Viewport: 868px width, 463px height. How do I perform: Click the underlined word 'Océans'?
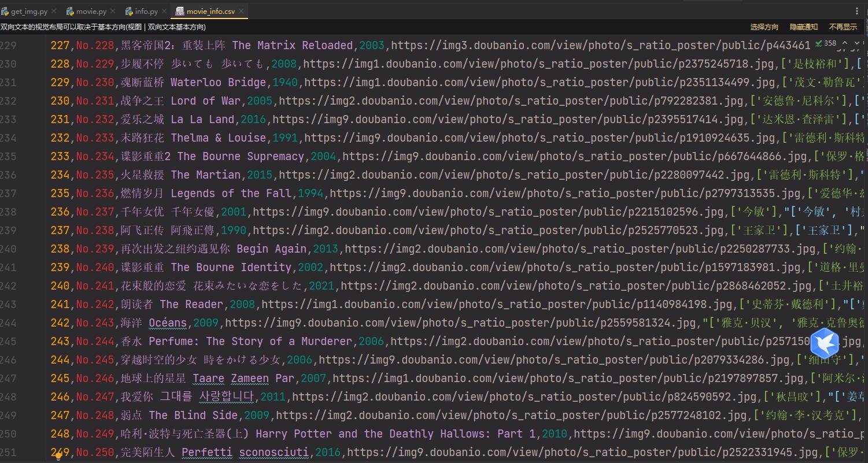click(x=168, y=323)
